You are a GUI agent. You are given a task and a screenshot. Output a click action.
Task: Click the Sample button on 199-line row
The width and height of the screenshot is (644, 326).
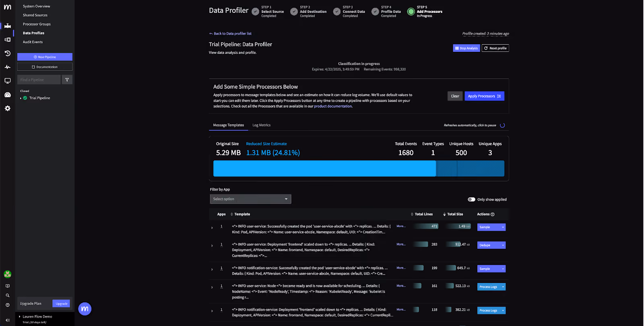489,269
